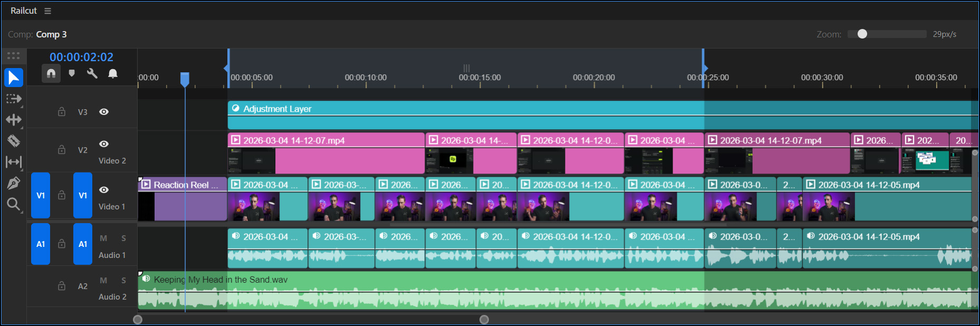Select the Reaction Reel clip
The image size is (980, 326).
182,199
